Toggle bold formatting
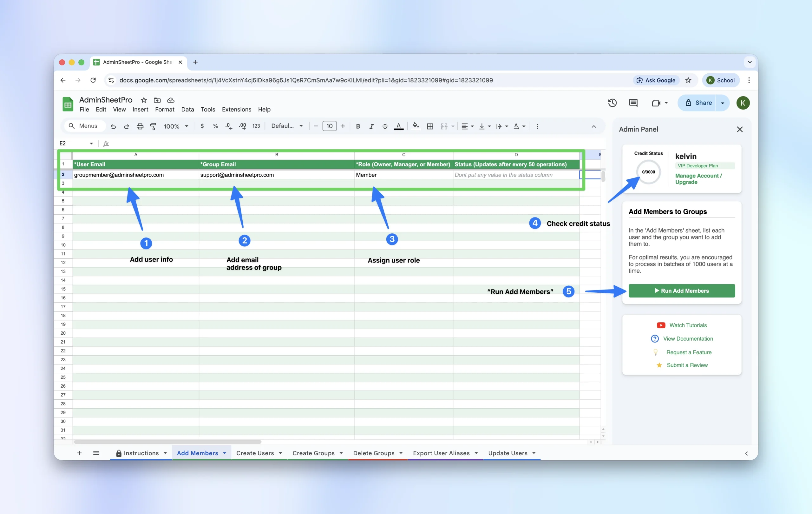The width and height of the screenshot is (812, 514). pyautogui.click(x=358, y=126)
